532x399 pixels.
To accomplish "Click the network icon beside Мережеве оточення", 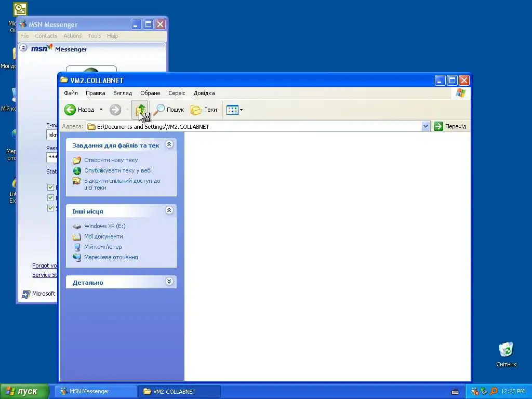I will pos(77,258).
